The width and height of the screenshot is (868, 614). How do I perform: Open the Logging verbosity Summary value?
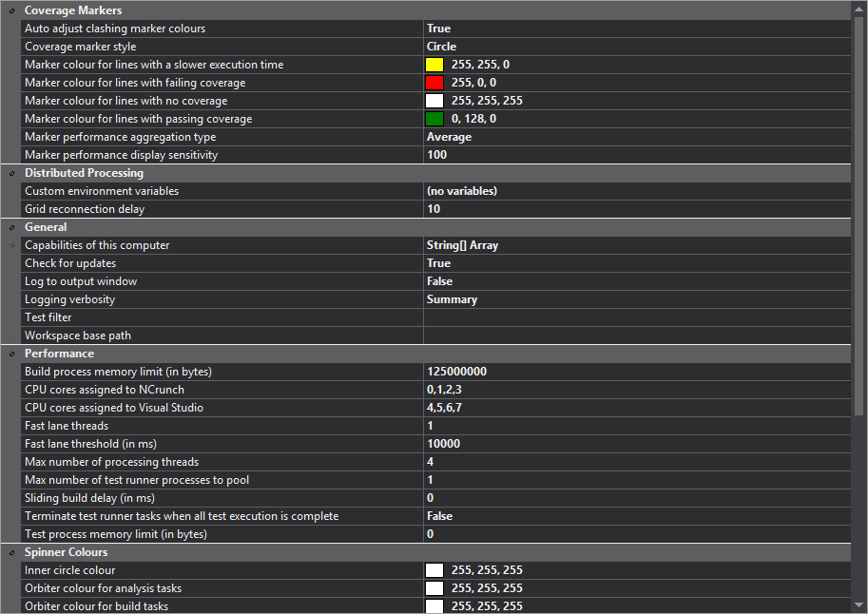pos(636,299)
